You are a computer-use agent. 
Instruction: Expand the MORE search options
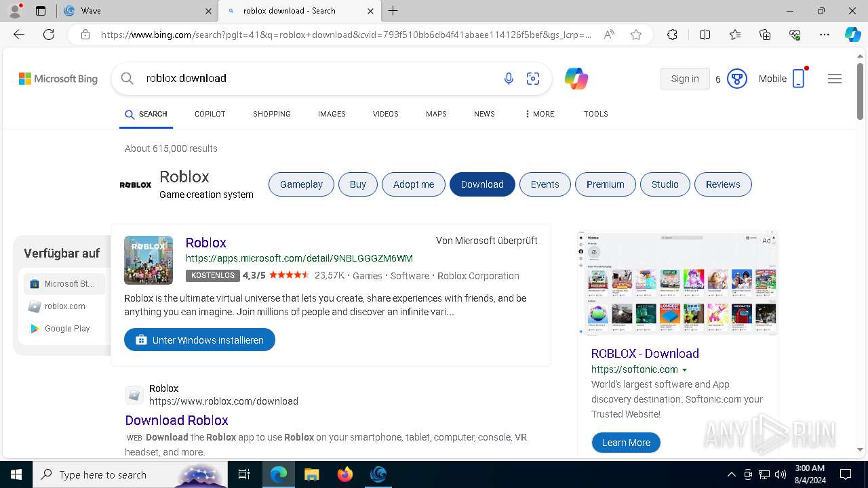point(539,114)
